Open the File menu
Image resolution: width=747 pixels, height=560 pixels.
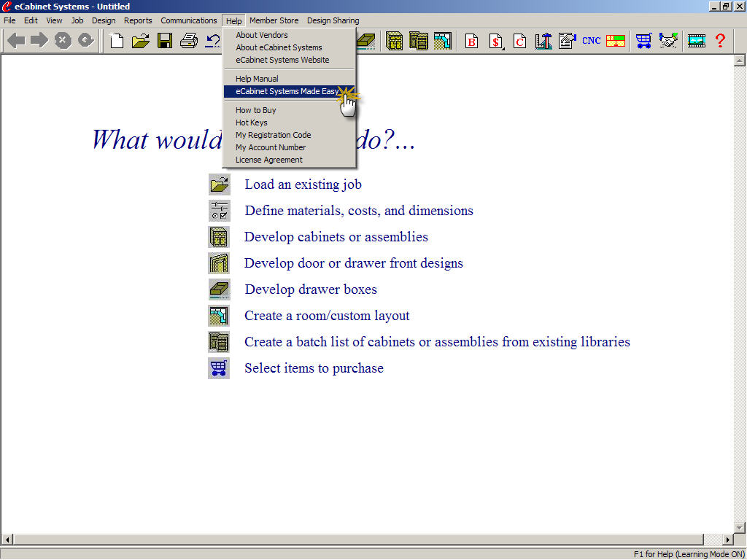[x=9, y=20]
